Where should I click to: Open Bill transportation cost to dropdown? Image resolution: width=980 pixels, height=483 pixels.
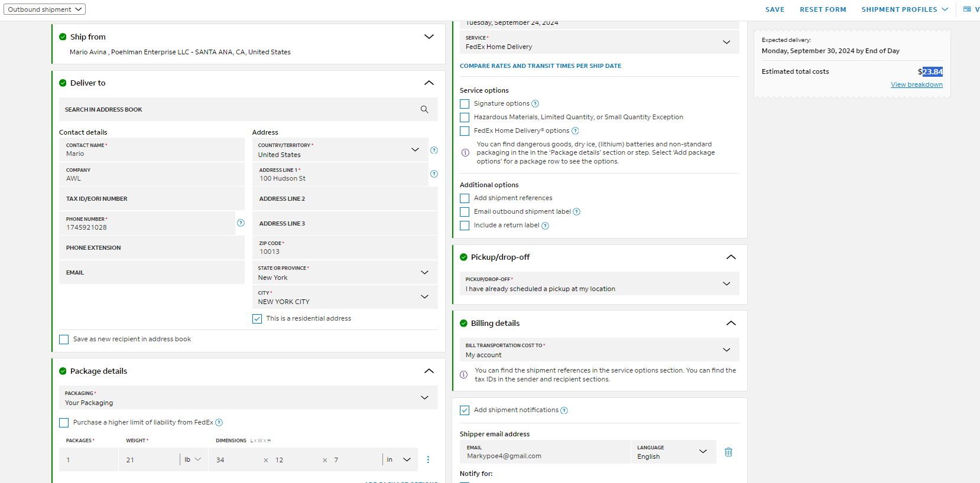click(x=599, y=350)
